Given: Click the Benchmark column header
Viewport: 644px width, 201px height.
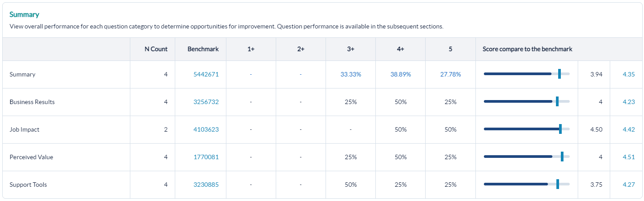Looking at the screenshot, I should pos(203,49).
